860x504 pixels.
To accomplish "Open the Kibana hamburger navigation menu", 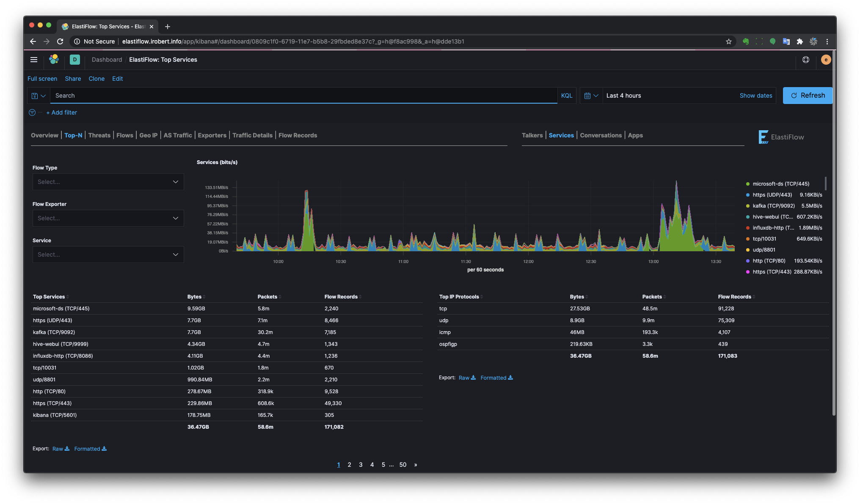I will (x=34, y=60).
